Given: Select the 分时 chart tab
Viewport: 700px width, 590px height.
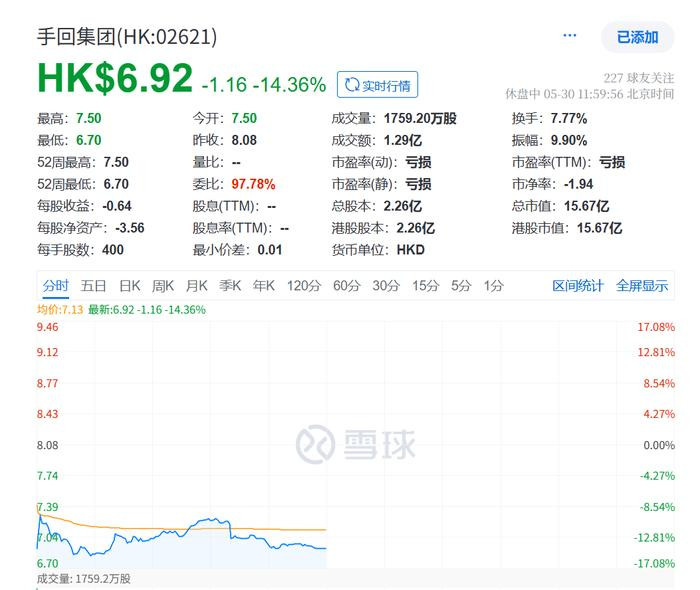Looking at the screenshot, I should tap(56, 285).
